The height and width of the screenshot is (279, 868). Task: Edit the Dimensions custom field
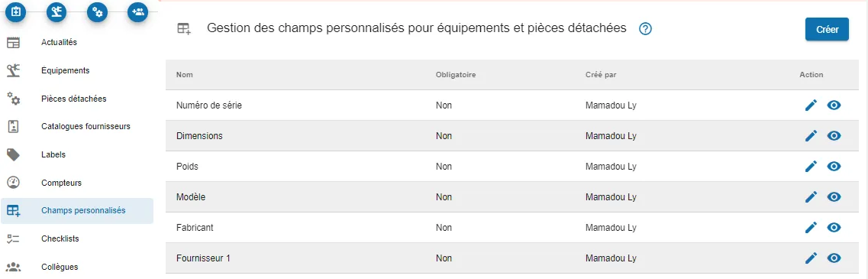coord(811,136)
